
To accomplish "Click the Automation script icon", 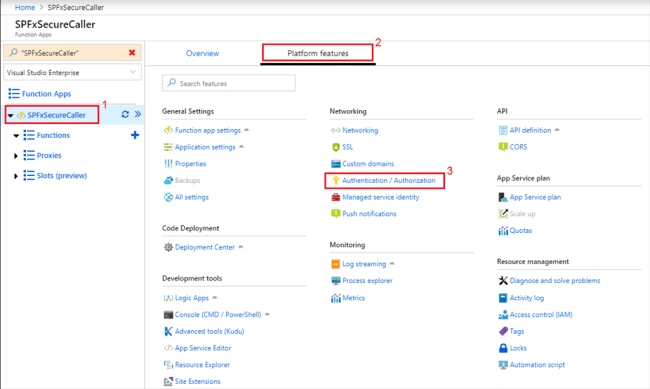I will coord(503,365).
